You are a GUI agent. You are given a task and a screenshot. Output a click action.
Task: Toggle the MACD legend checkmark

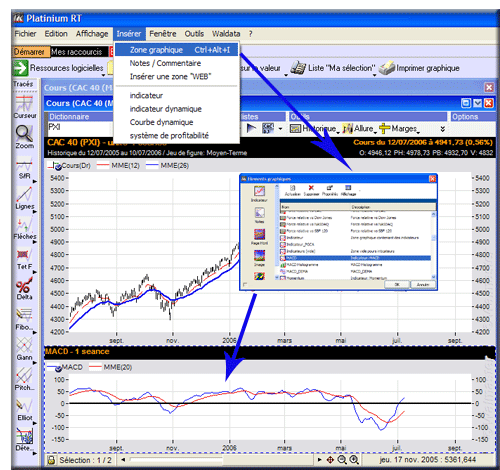tap(58, 368)
